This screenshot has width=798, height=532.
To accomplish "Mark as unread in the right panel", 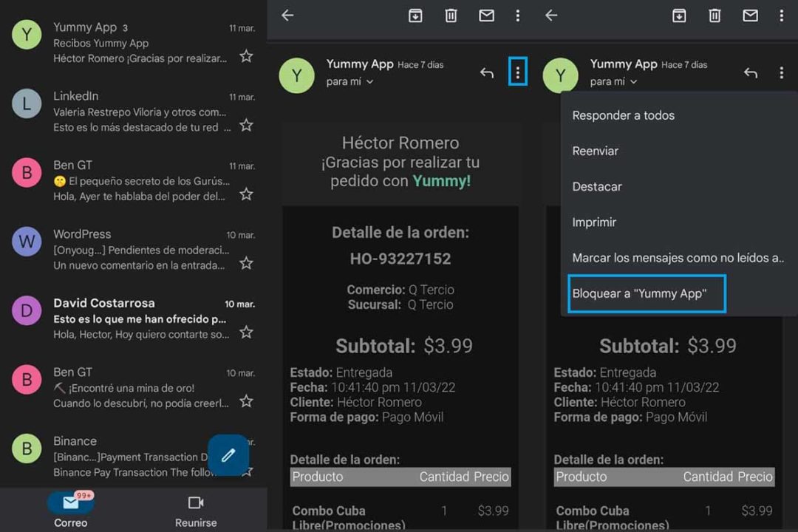I will point(750,16).
